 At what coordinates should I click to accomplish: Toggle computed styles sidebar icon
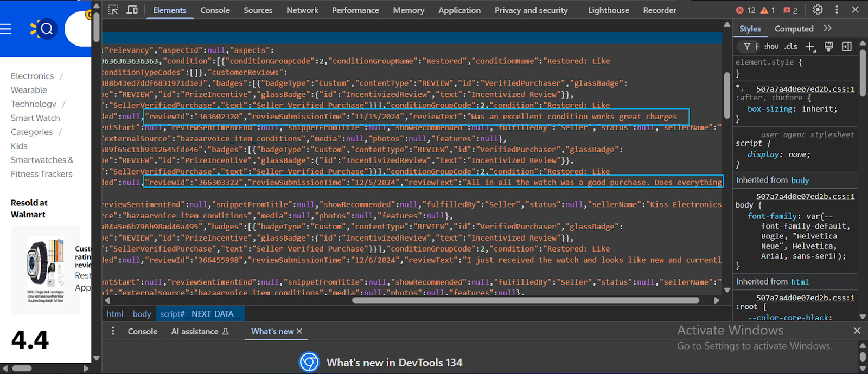point(846,47)
